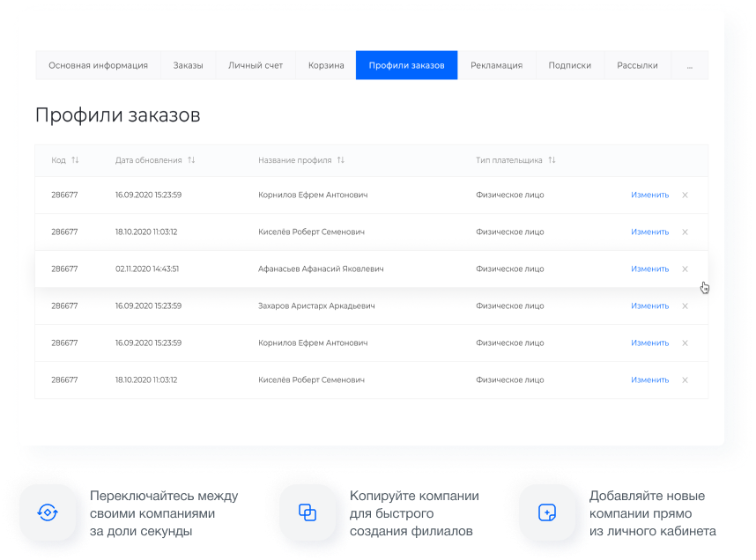Click Изменить for Афанасьев Афанасий Яковлевич
The image size is (756, 560).
click(649, 269)
